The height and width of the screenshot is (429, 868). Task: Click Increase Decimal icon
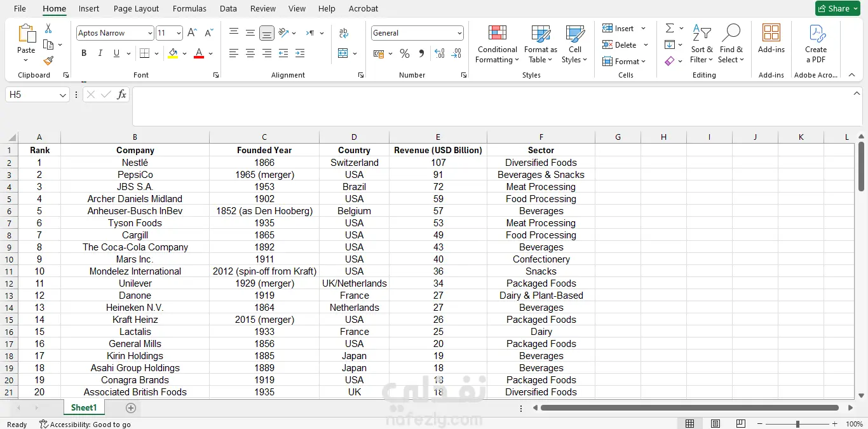pyautogui.click(x=440, y=53)
